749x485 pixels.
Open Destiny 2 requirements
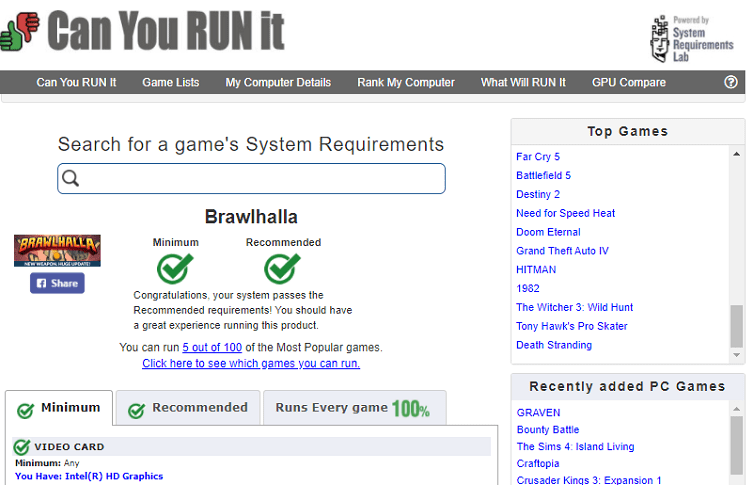(x=538, y=194)
